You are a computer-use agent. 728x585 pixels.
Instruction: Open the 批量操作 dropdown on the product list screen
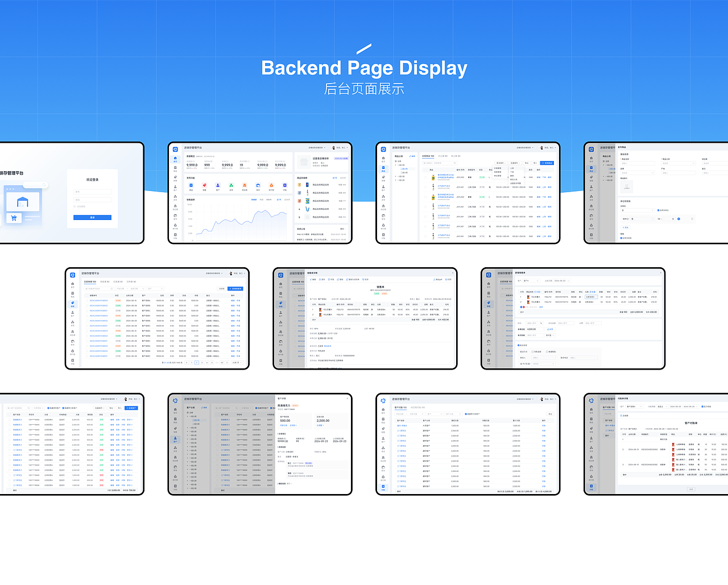pyautogui.click(x=515, y=163)
